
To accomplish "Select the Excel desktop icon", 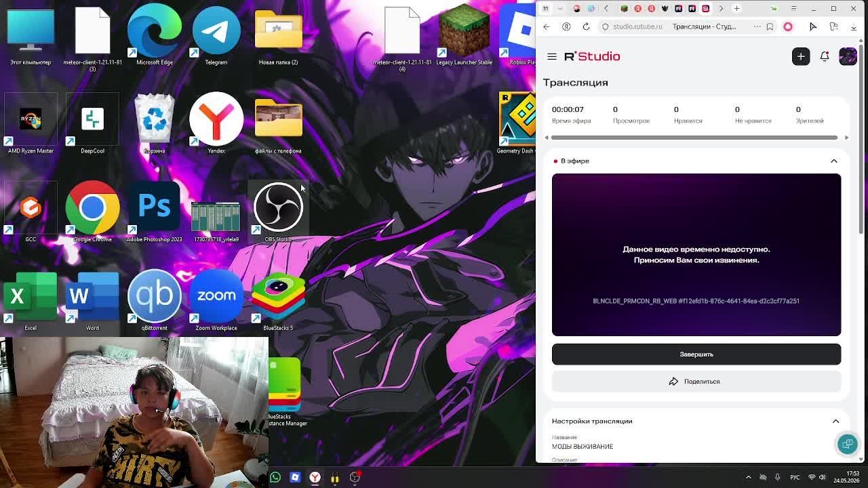I will click(31, 302).
